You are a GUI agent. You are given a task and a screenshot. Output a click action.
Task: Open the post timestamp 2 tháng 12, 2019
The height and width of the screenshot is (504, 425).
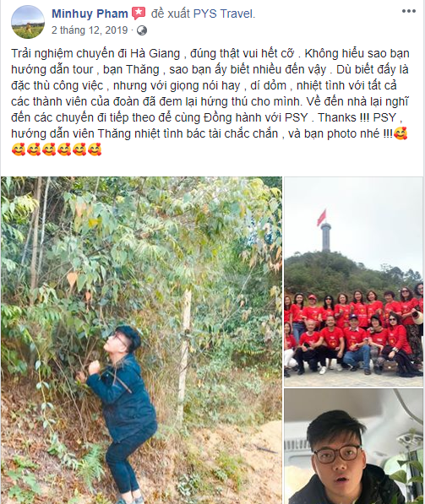90,30
